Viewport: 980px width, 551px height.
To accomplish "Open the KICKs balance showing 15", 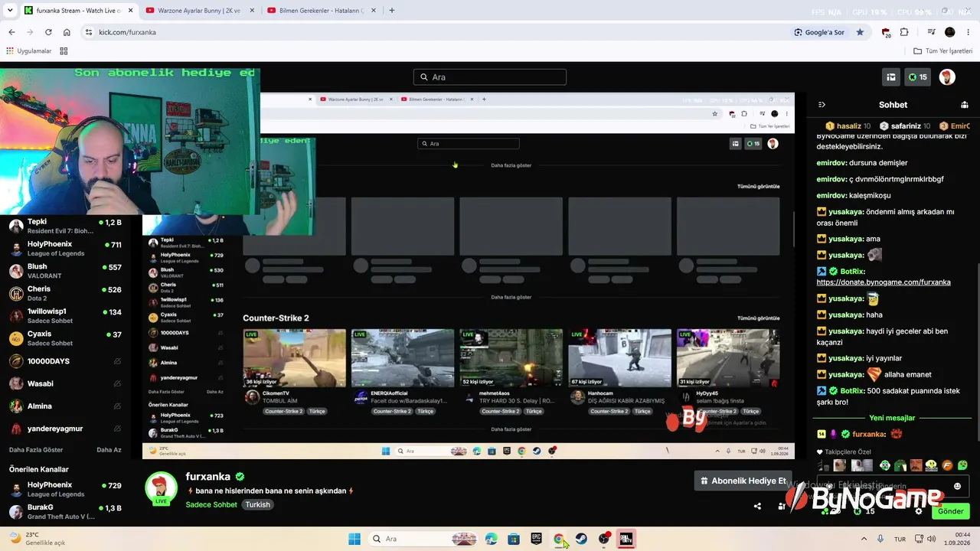I will point(917,77).
